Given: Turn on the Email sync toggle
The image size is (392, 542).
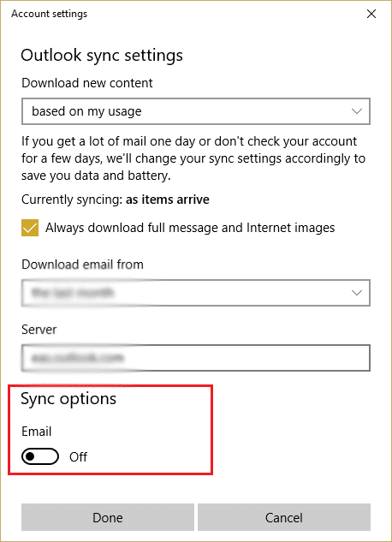Looking at the screenshot, I should click(x=40, y=456).
